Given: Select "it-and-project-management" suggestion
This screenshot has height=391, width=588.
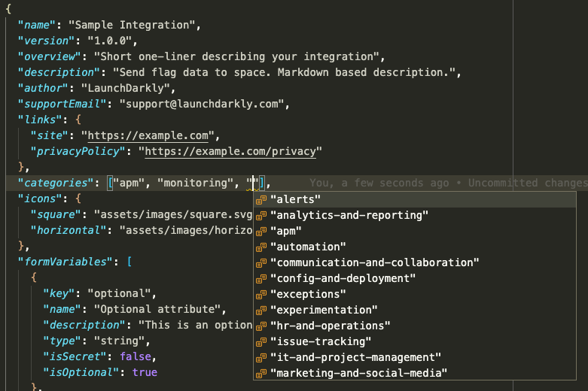Looking at the screenshot, I should pos(355,358).
